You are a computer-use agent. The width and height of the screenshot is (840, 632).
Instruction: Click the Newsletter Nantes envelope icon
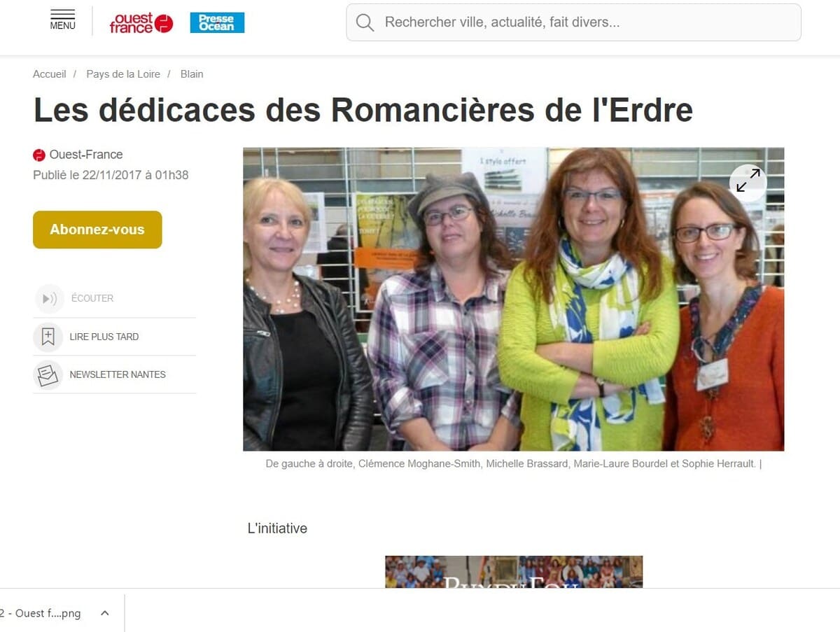click(x=48, y=374)
